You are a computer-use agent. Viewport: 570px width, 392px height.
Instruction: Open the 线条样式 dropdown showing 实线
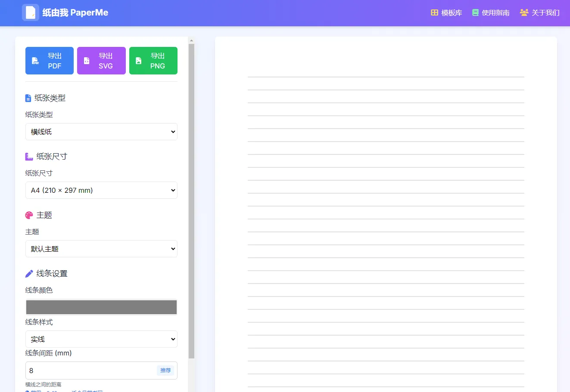(101, 339)
